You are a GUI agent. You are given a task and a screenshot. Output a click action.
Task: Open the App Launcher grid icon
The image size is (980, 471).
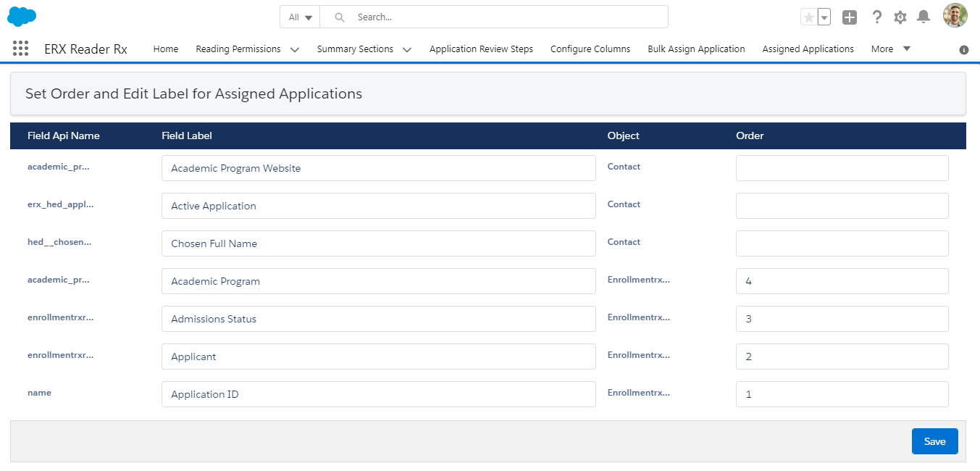click(21, 49)
